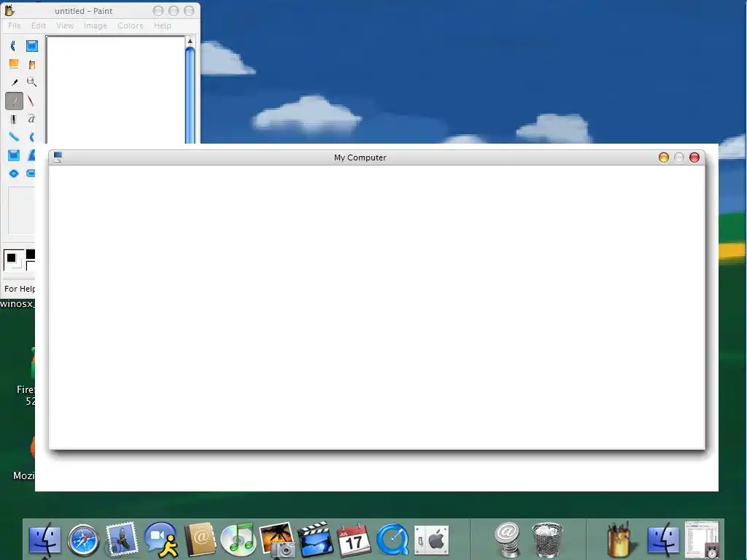Open iMovie clapperboard icon in the dock
The height and width of the screenshot is (560, 747).
(x=315, y=540)
